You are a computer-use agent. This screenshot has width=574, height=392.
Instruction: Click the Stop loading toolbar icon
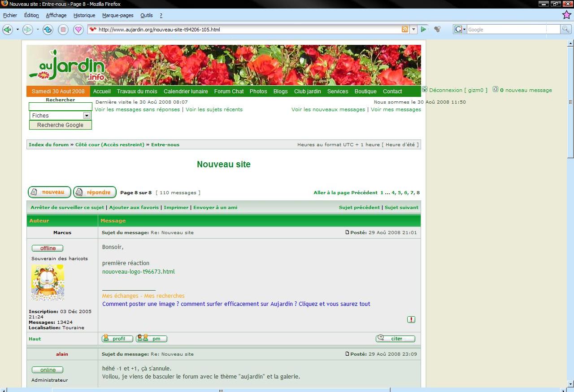point(63,30)
